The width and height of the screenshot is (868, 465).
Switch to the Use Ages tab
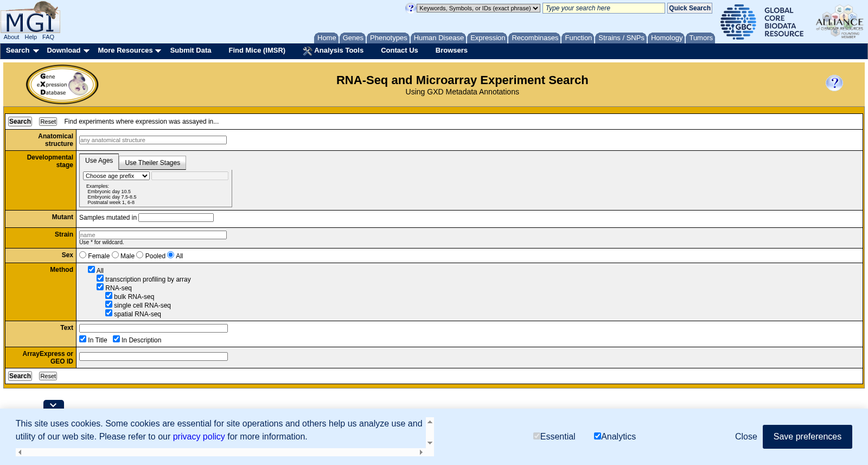point(99,161)
